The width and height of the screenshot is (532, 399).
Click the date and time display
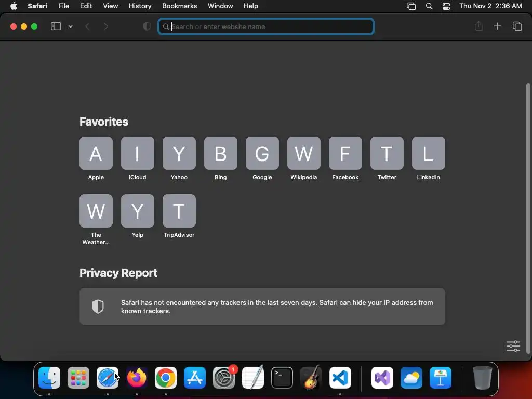[490, 6]
